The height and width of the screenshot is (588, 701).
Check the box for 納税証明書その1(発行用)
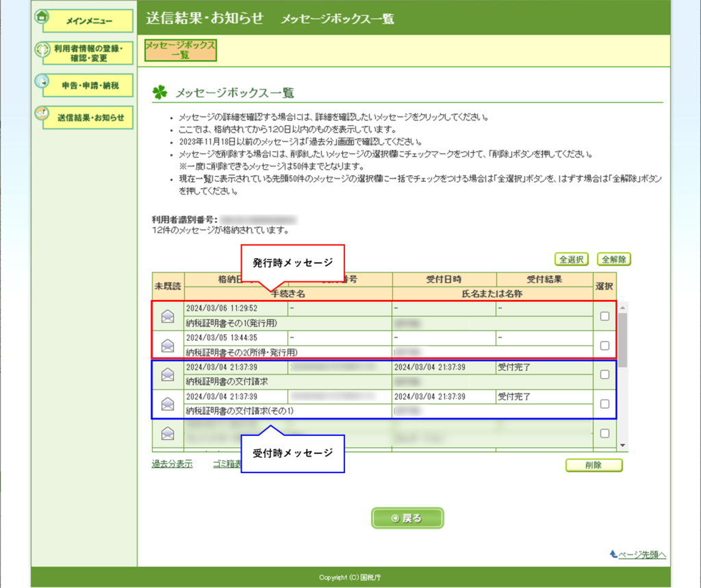click(604, 316)
